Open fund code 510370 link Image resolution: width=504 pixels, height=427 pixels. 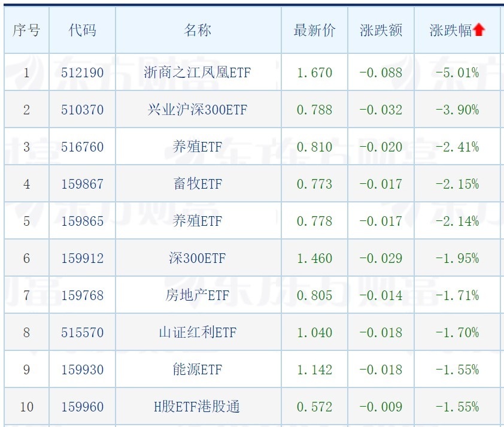click(82, 110)
